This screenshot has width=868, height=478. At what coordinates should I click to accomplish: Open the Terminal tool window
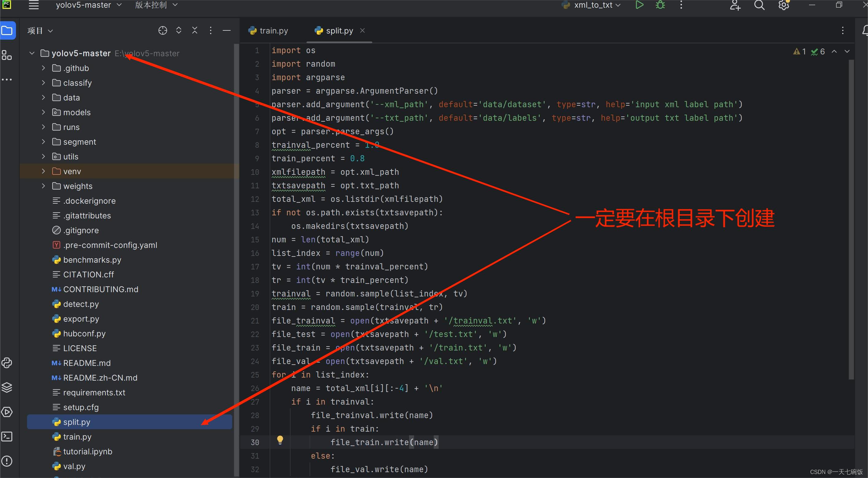pyautogui.click(x=7, y=437)
